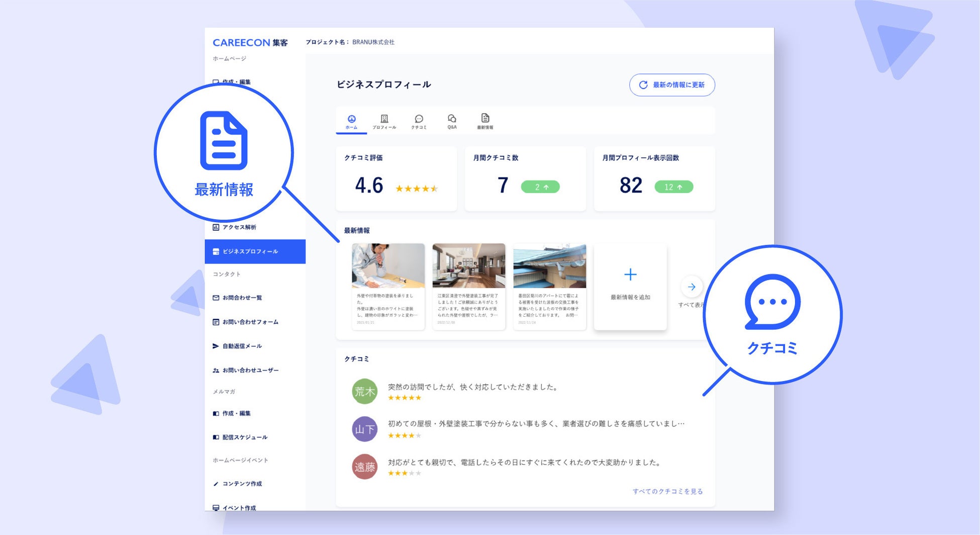This screenshot has height=535, width=980.
Task: Open the イベント作成 icon at the sidebar bottom
Action: (x=216, y=508)
